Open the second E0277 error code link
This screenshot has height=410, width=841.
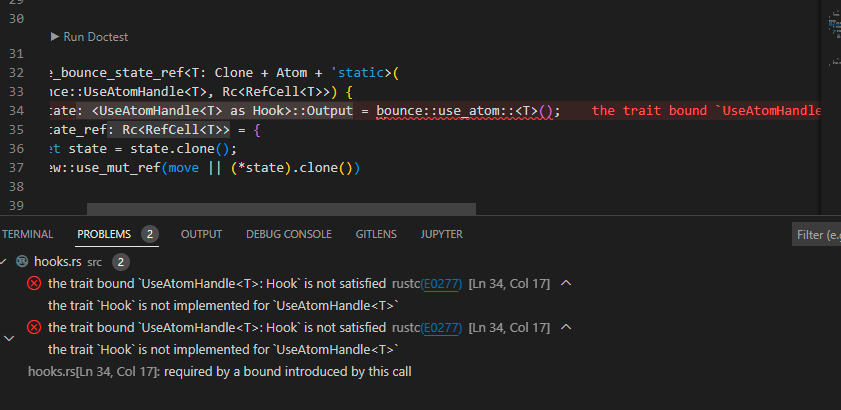coord(441,328)
